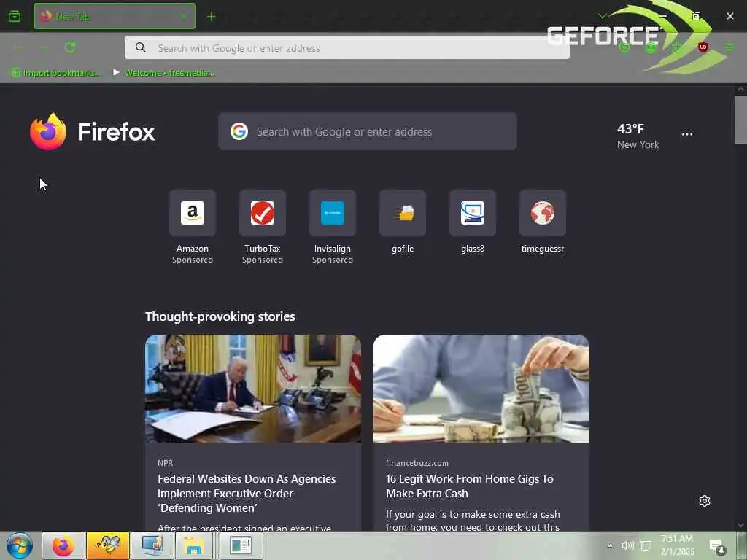747x560 pixels.
Task: Go forward one page
Action: click(43, 47)
